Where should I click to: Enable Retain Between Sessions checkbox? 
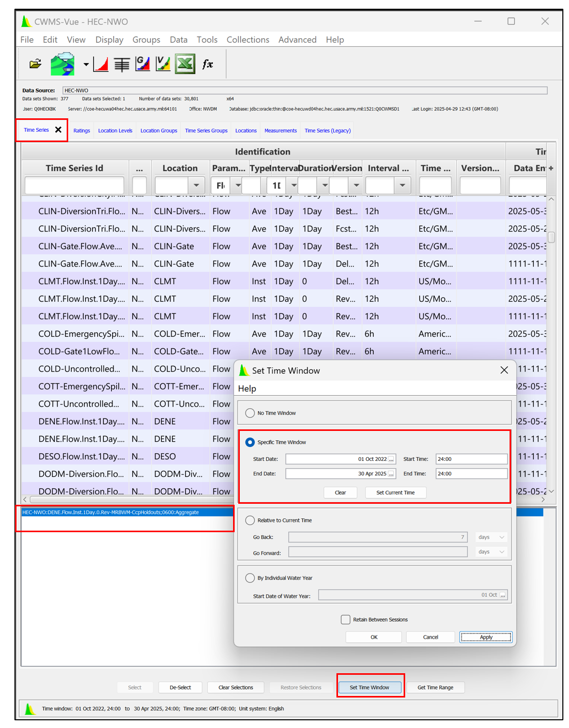click(x=346, y=619)
